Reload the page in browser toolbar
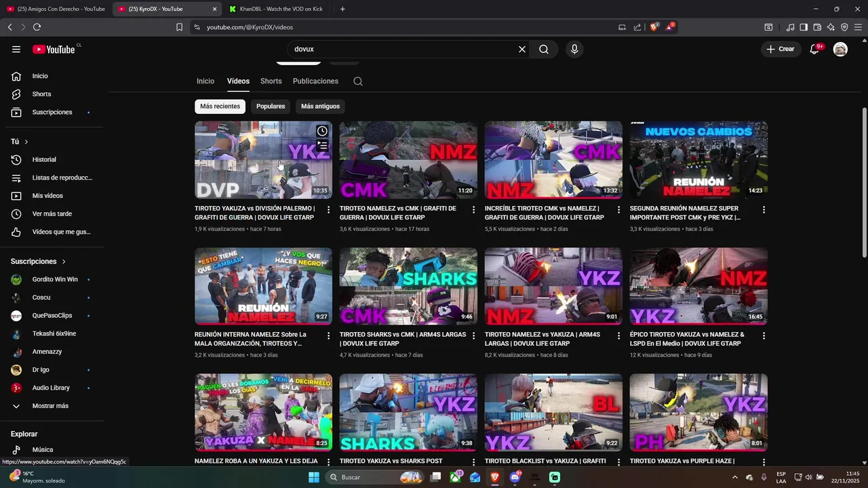The width and height of the screenshot is (868, 488). [37, 27]
